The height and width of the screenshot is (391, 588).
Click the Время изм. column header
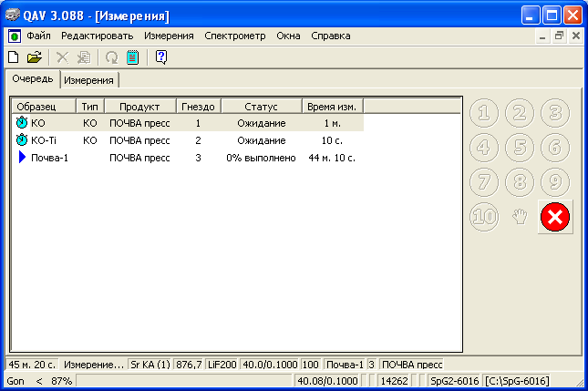[332, 107]
